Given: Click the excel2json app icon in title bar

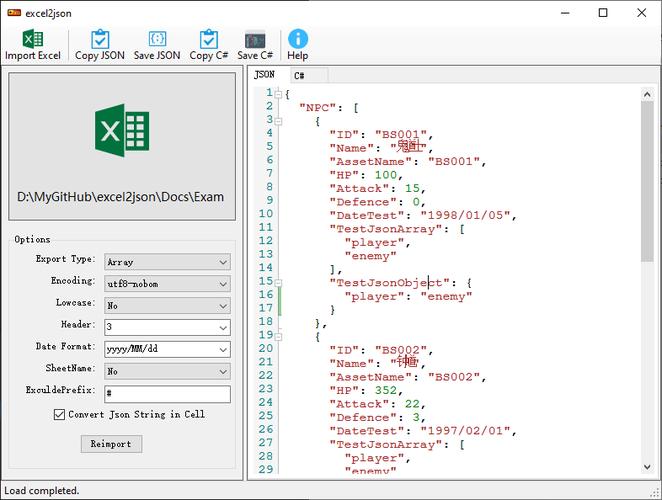Looking at the screenshot, I should (x=14, y=13).
